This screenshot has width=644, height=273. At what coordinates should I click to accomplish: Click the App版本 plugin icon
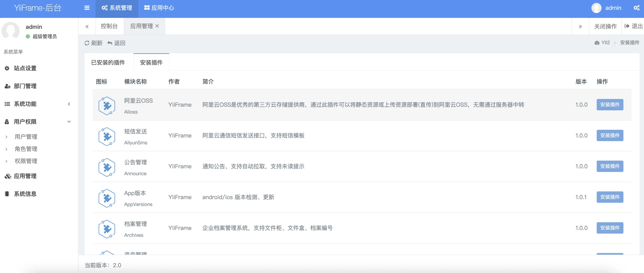(107, 198)
